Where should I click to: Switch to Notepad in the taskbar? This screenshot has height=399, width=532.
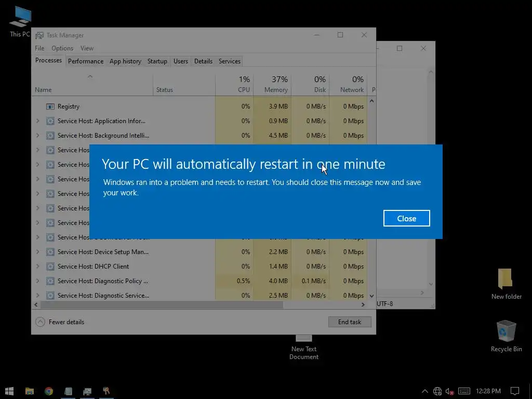coord(68,391)
